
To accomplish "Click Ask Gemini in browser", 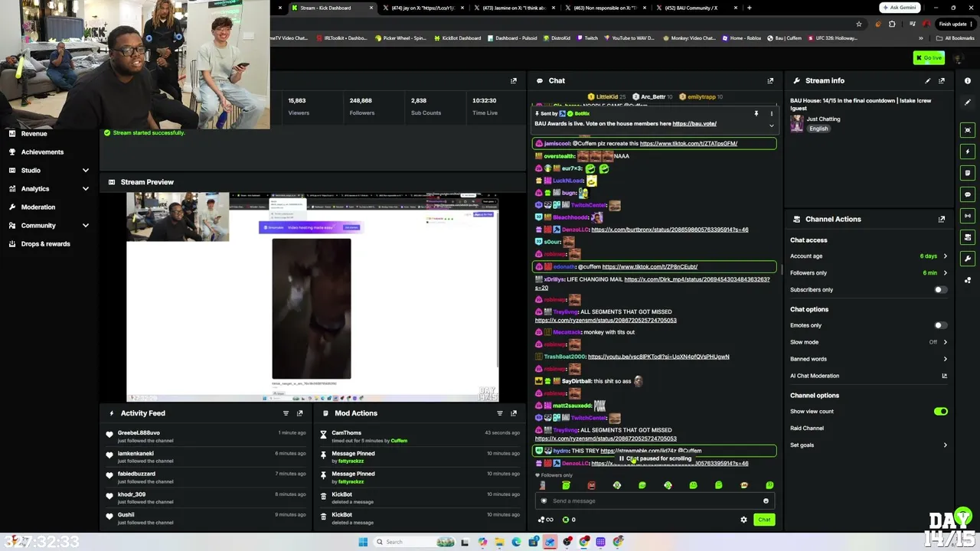I will pyautogui.click(x=899, y=8).
